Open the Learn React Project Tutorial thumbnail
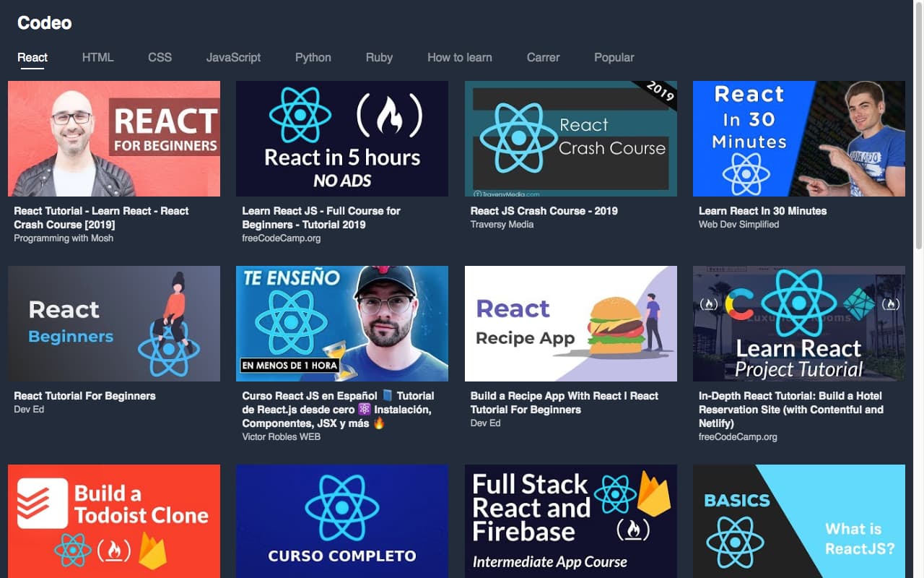924x578 pixels. pos(799,324)
